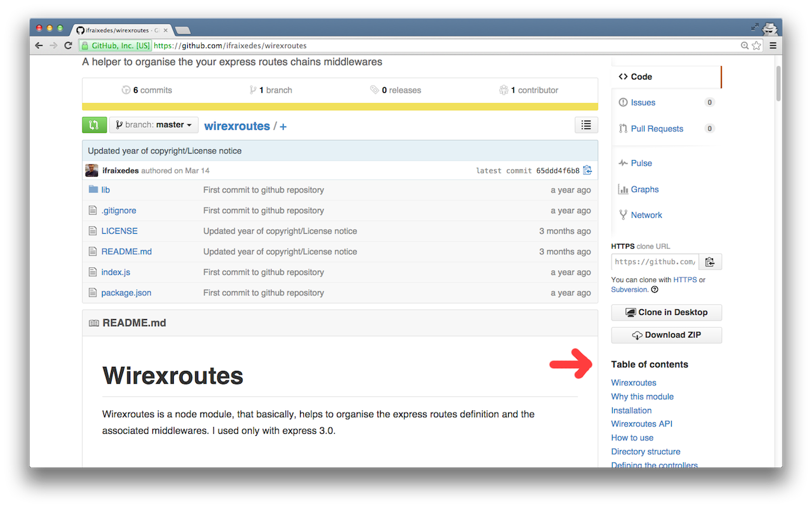Click the lib folder icon
Viewport: 812px width, 508px height.
(x=93, y=189)
